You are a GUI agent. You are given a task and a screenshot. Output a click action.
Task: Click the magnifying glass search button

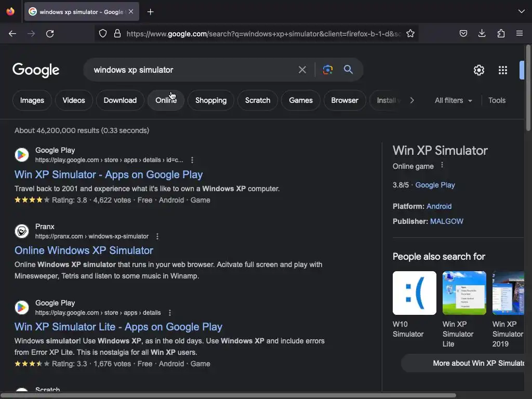click(348, 70)
